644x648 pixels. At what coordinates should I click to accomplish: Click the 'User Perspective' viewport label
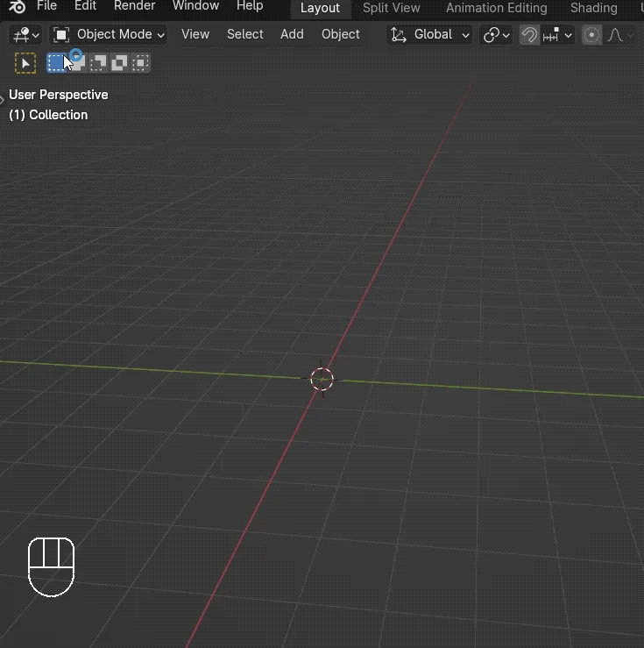pyautogui.click(x=58, y=95)
